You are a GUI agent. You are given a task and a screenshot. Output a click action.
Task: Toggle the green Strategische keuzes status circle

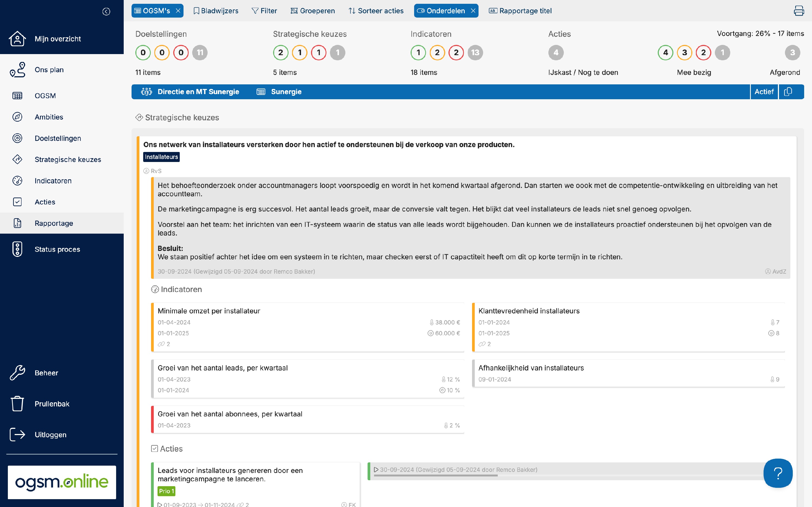280,53
